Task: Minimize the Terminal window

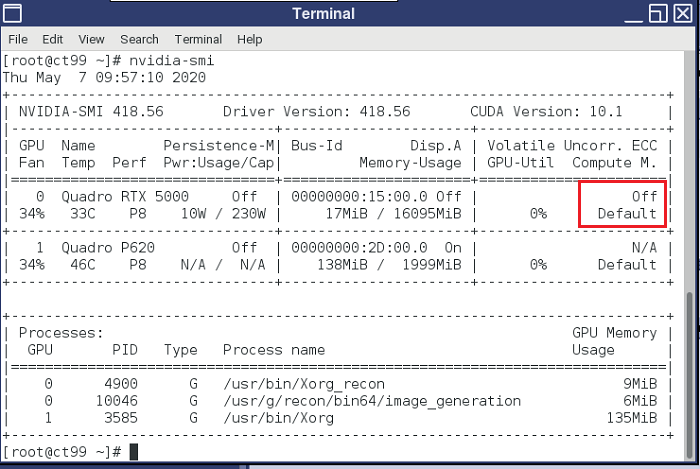Action: click(635, 13)
